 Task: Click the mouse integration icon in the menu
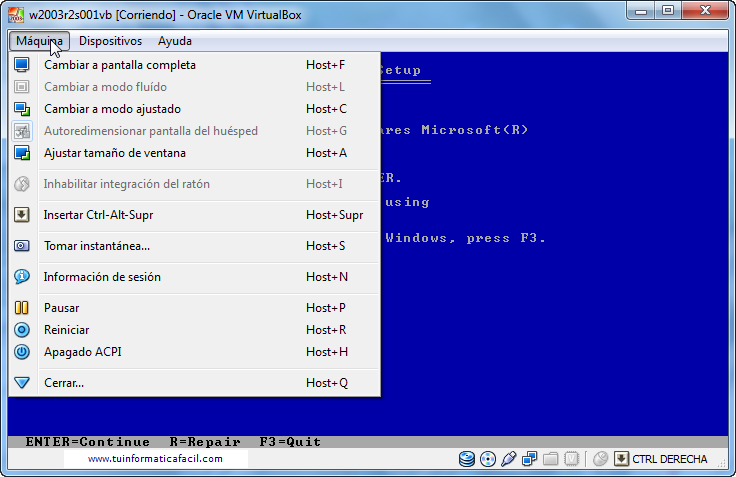pos(22,184)
